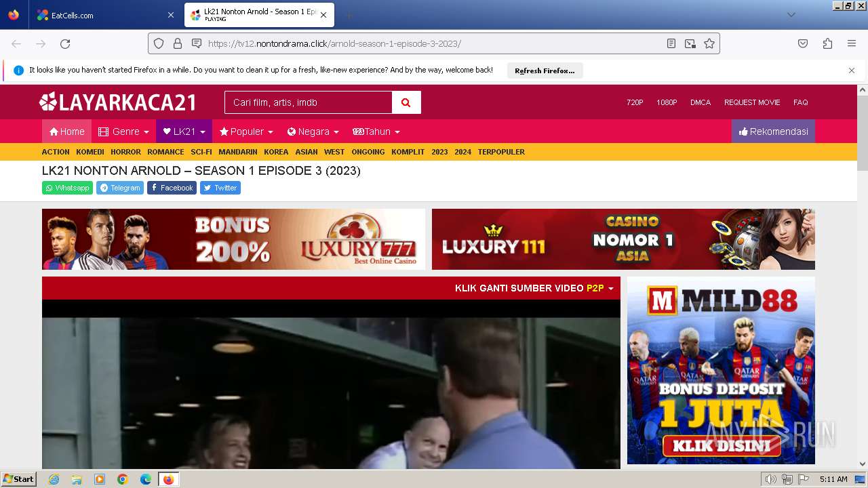The height and width of the screenshot is (488, 868).
Task: Open the 1080P link
Action: [667, 102]
